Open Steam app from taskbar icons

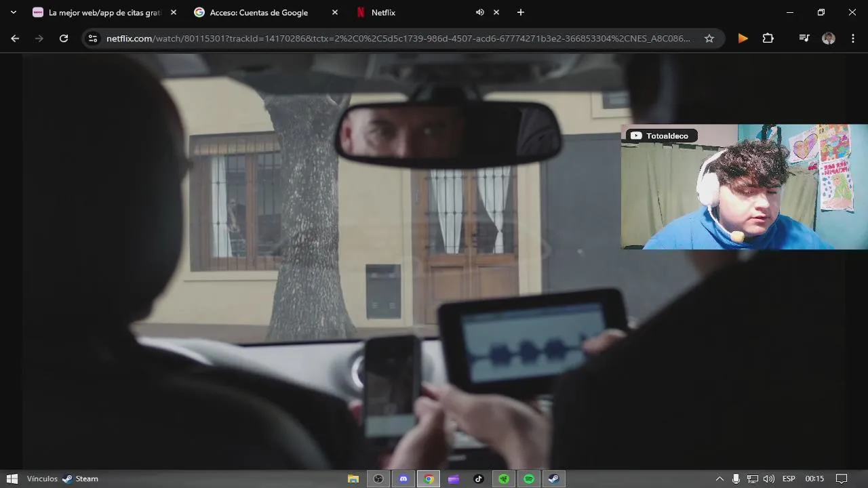click(x=554, y=479)
